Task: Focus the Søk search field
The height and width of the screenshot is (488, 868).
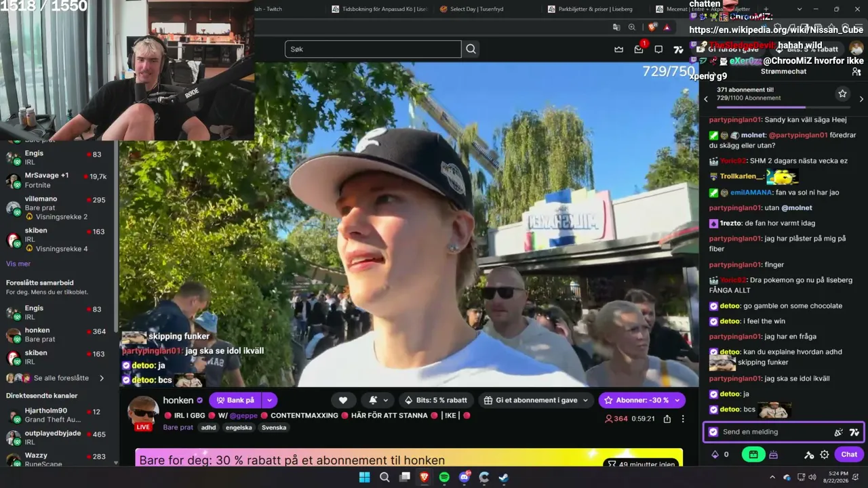Action: (373, 49)
